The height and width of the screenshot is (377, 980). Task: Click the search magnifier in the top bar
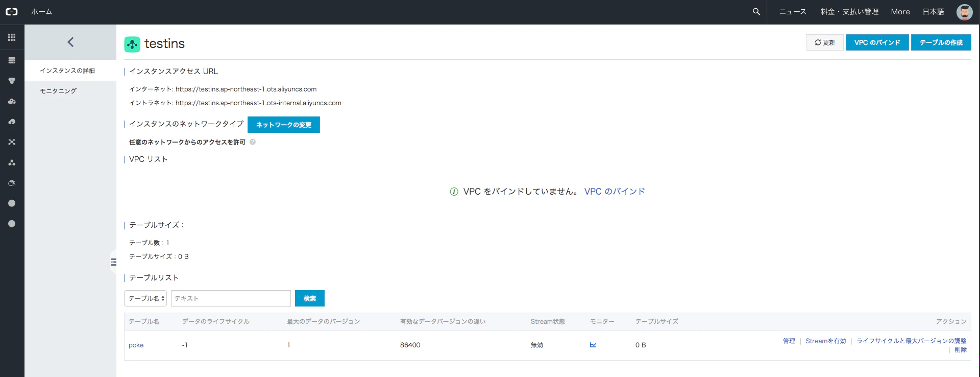click(756, 12)
